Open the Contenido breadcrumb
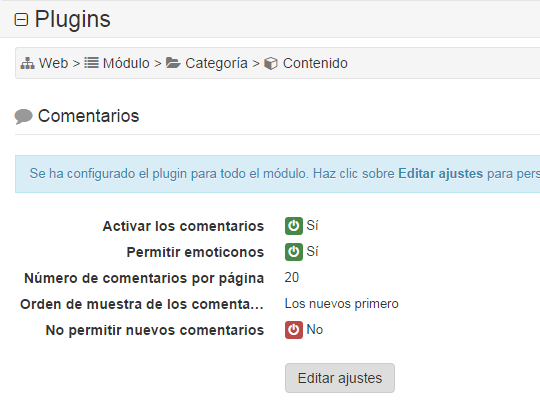540x400 pixels. [315, 63]
